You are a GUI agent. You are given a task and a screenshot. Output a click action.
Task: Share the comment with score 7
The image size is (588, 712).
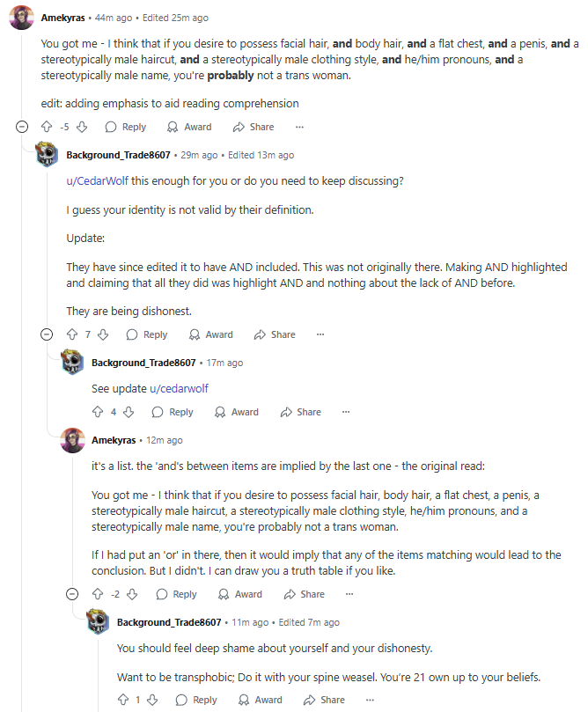click(275, 334)
